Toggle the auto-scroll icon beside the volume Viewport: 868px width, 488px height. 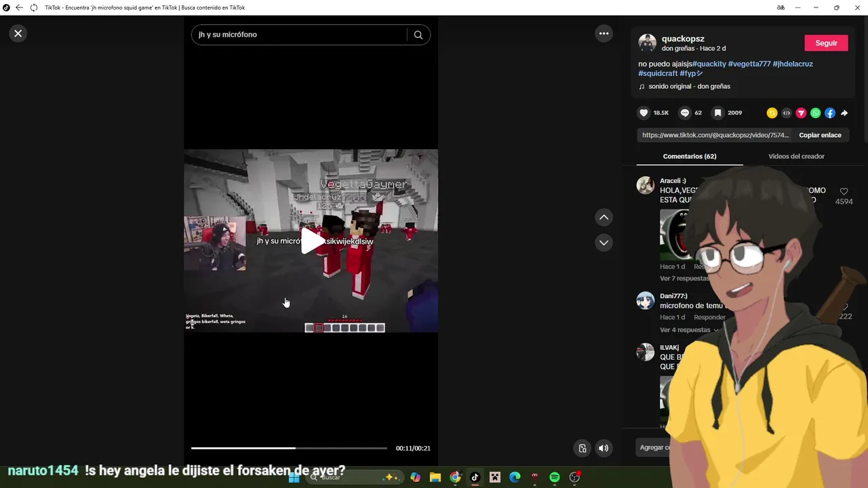coord(583,448)
